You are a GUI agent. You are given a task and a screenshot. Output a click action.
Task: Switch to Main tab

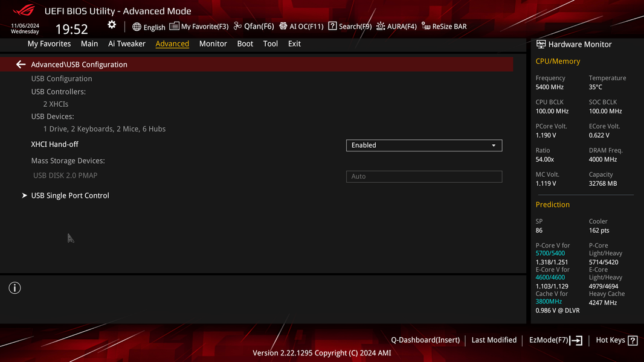pos(89,43)
